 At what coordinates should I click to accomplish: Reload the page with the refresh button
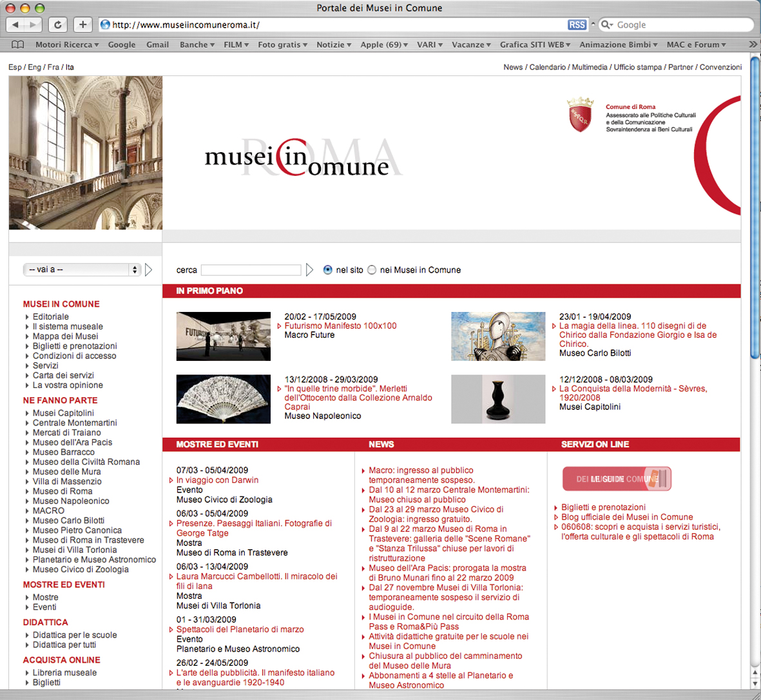point(58,24)
